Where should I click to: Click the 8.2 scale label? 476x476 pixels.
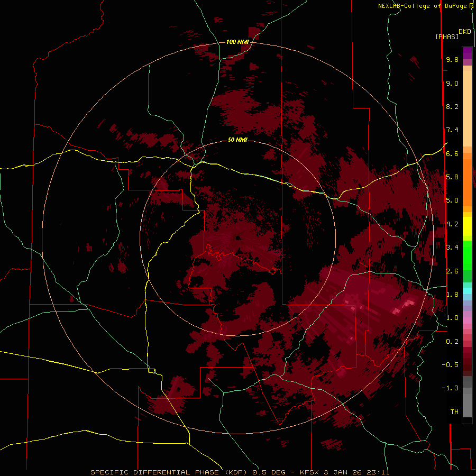point(452,106)
